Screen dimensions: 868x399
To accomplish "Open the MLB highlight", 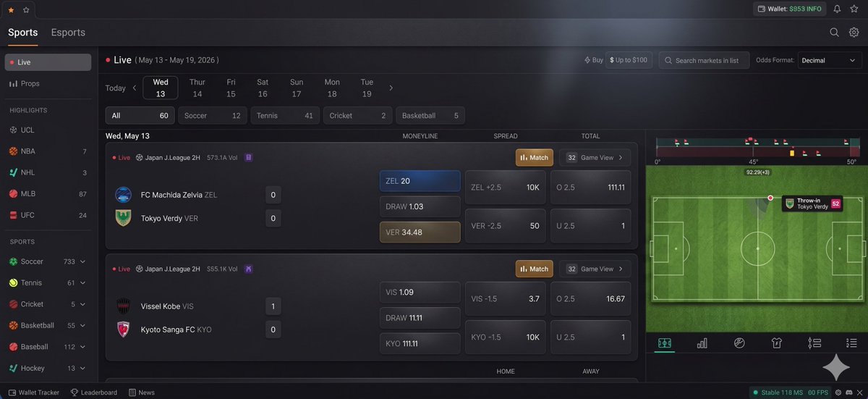I will 48,194.
